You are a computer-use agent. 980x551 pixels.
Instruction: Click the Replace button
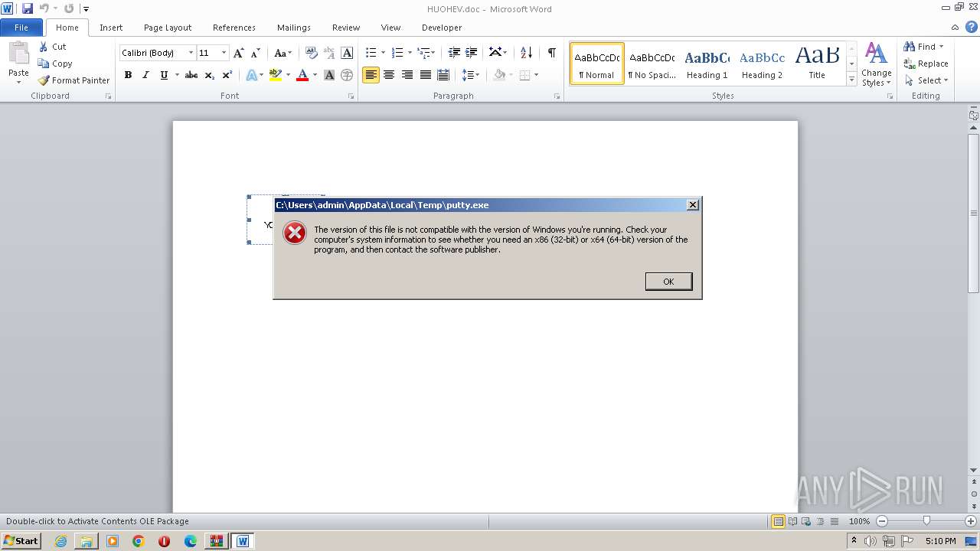[926, 64]
